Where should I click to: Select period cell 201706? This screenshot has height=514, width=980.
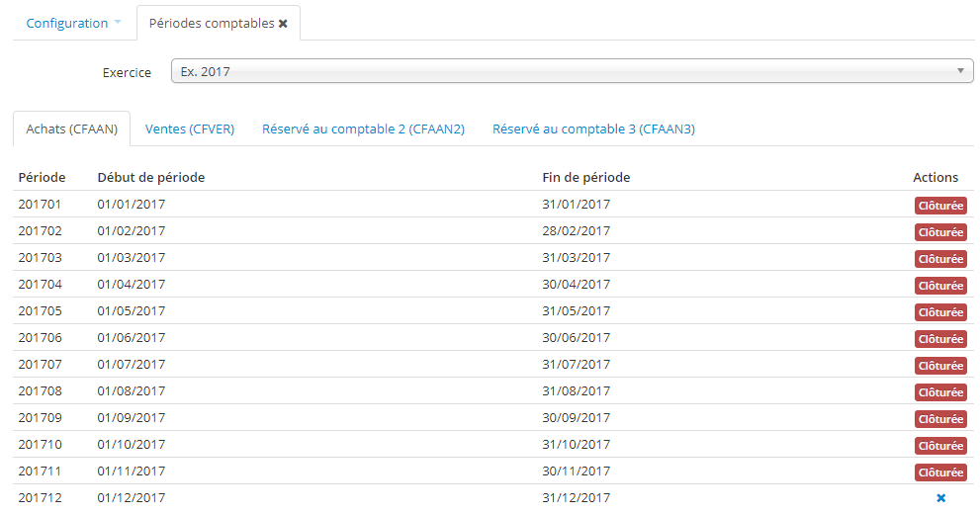coord(40,337)
